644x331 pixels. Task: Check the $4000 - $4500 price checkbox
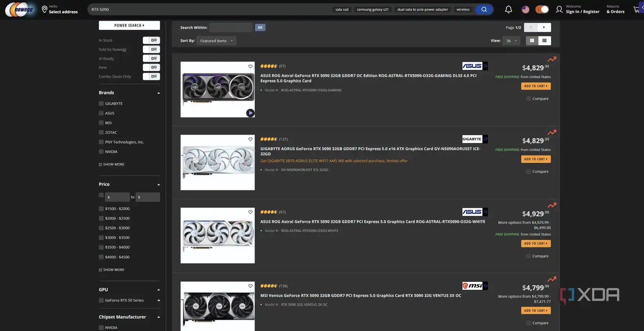click(x=101, y=257)
